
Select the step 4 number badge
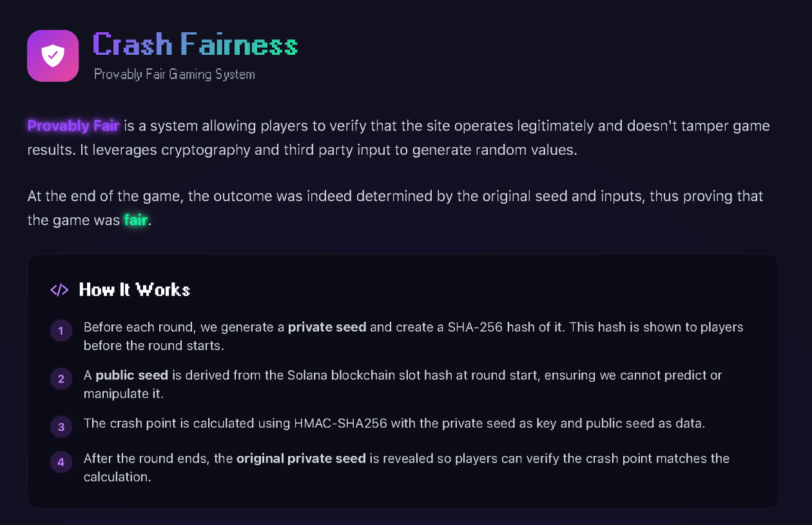(x=61, y=462)
